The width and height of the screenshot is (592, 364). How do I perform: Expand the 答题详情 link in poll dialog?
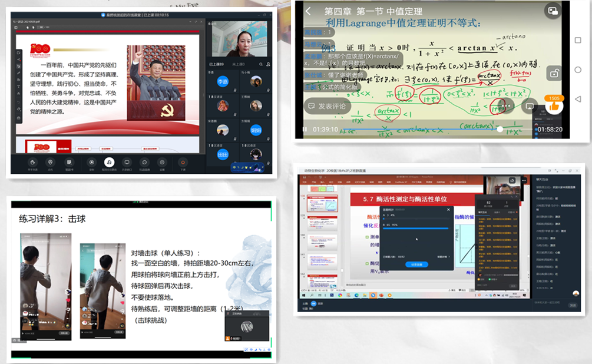tap(443, 257)
